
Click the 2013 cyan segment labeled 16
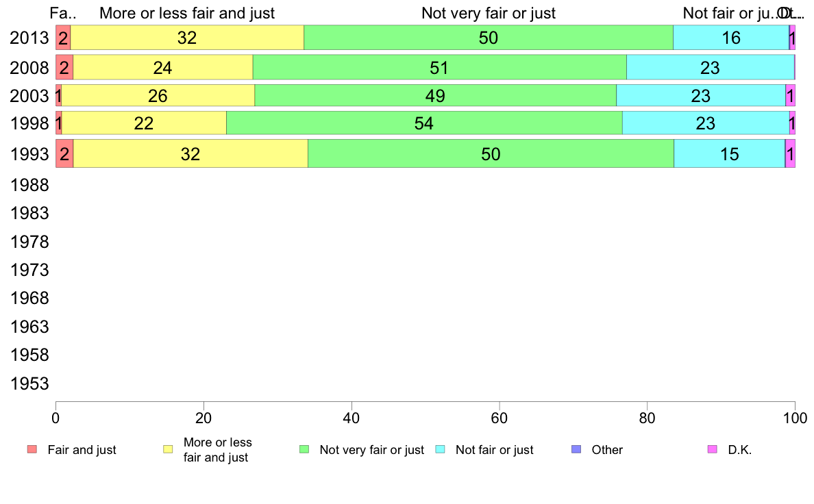click(731, 38)
